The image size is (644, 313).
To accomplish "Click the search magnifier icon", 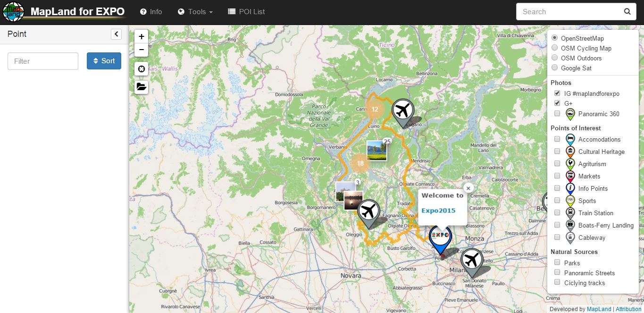I will [x=627, y=12].
